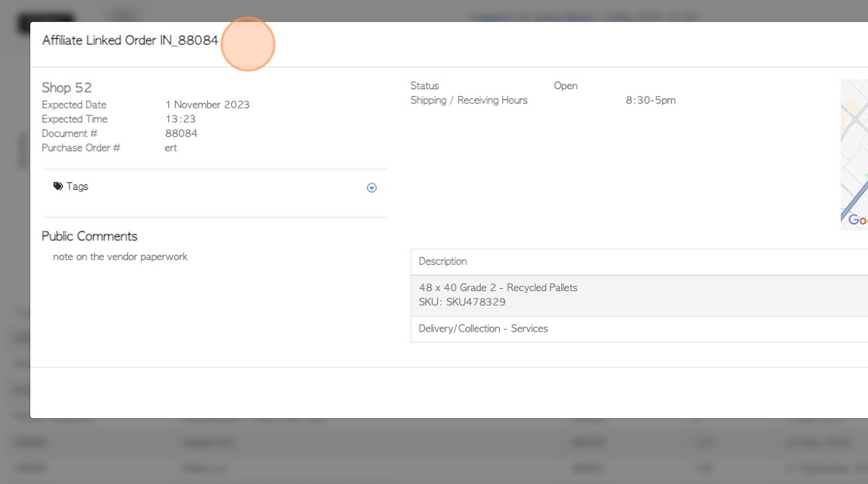
Task: Click the expected time value 13:23
Action: 180,119
